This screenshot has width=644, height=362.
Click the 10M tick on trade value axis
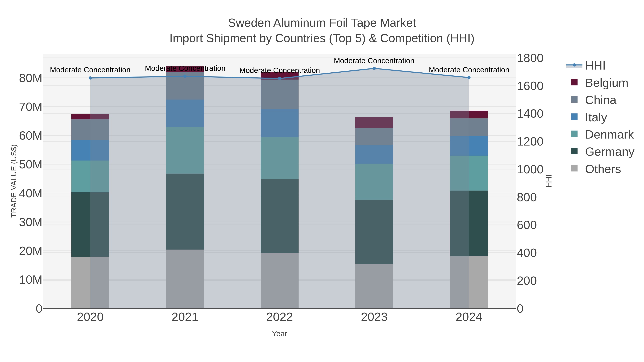[30, 280]
